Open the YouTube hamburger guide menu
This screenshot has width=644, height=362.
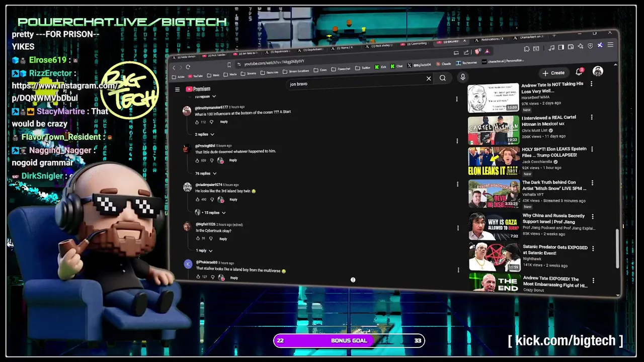[x=177, y=89]
